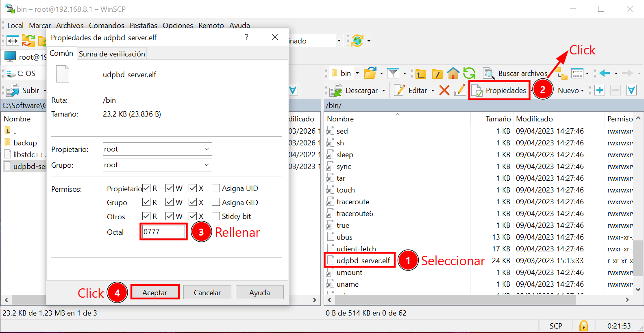The height and width of the screenshot is (333, 644).
Task: Click remote panel vertical scrollbar down arrow
Action: [638, 289]
